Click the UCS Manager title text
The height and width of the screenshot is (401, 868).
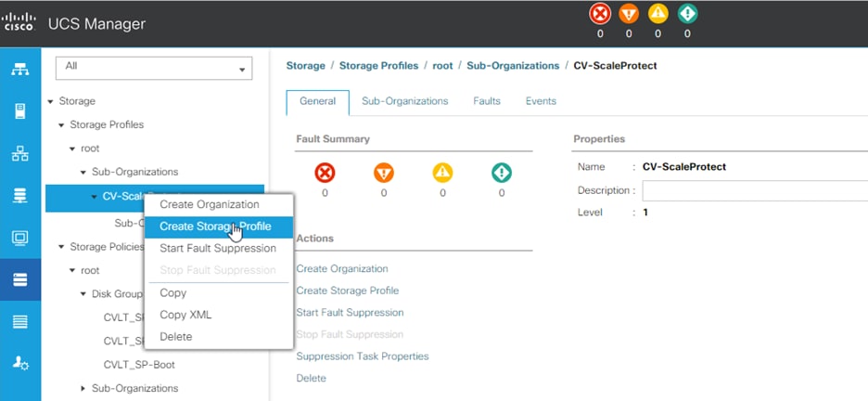[x=96, y=24]
